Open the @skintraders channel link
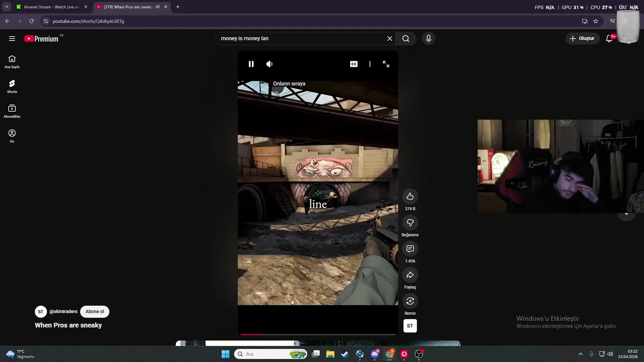 [x=63, y=312]
